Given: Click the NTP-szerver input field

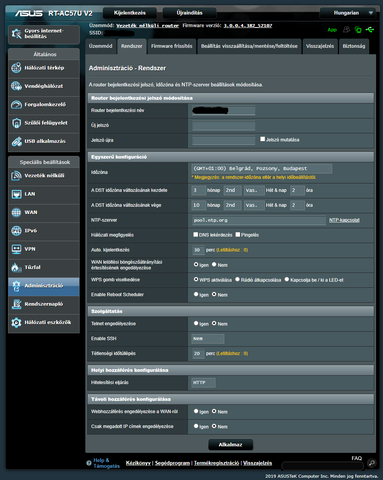Looking at the screenshot, I should tap(259, 220).
